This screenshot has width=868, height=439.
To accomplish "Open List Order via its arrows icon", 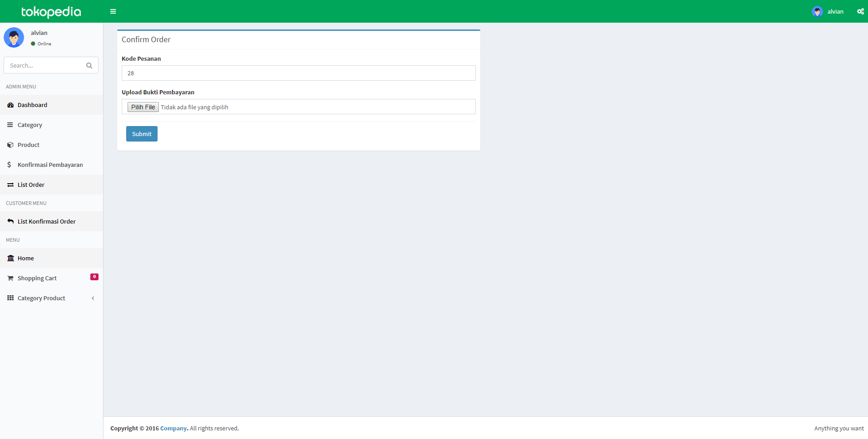I will point(10,185).
